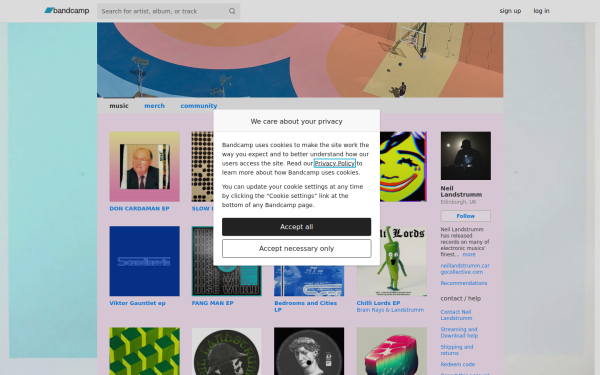
Task: Click the Bandcamp logo
Action: [x=67, y=11]
